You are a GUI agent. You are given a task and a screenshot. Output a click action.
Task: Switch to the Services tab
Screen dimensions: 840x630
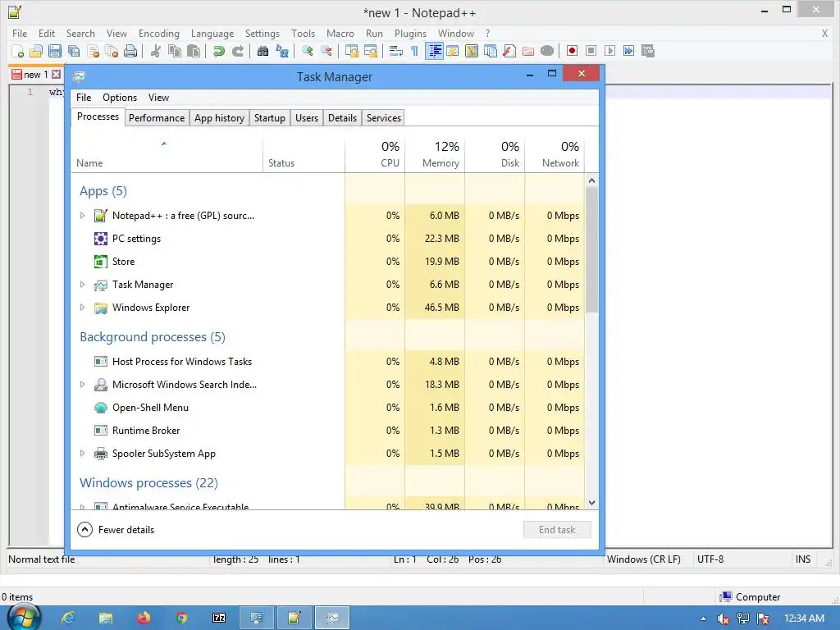(384, 118)
